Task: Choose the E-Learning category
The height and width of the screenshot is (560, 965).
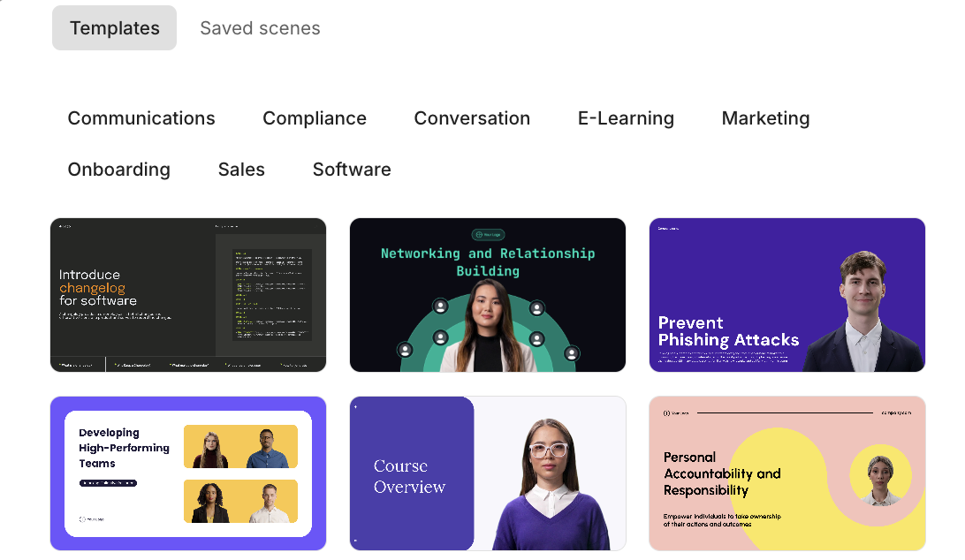Action: tap(626, 118)
